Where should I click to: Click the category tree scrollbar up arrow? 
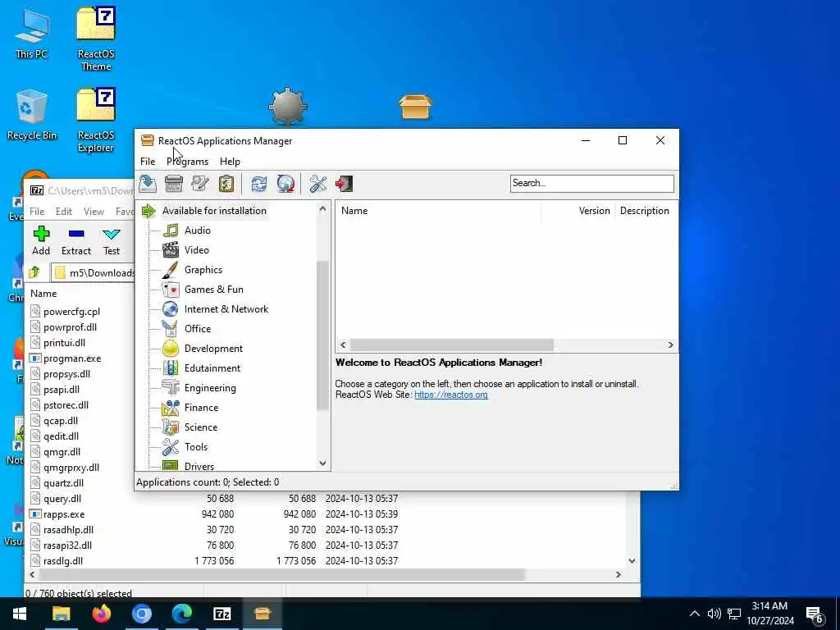coord(322,209)
